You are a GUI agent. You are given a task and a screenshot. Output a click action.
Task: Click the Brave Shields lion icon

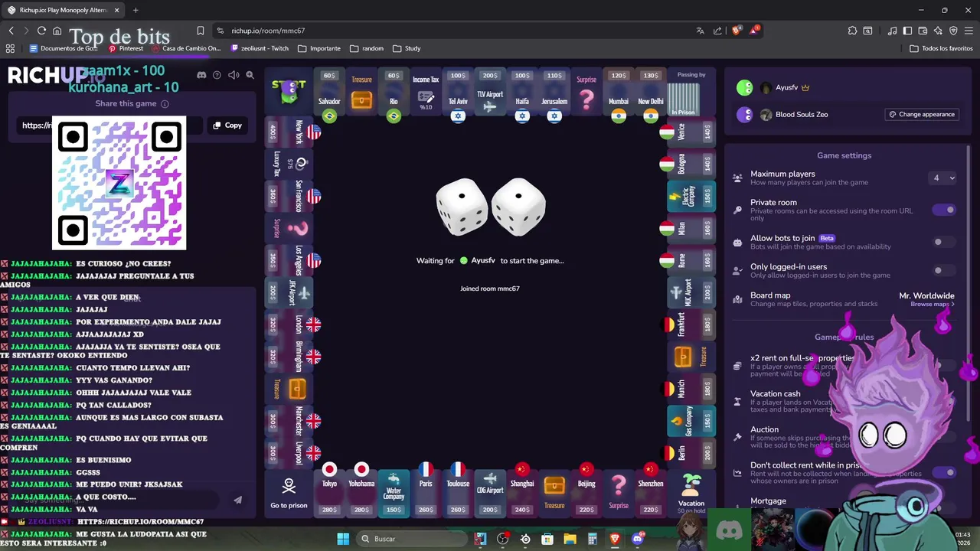coord(737,31)
